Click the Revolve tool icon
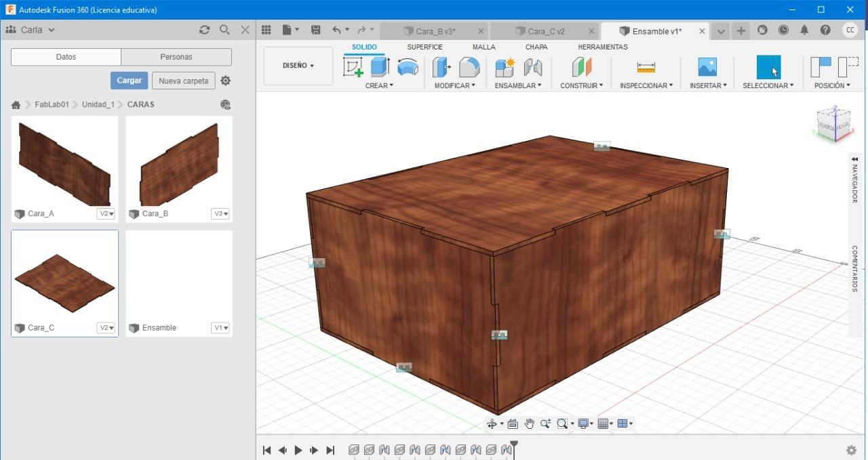 pos(408,67)
